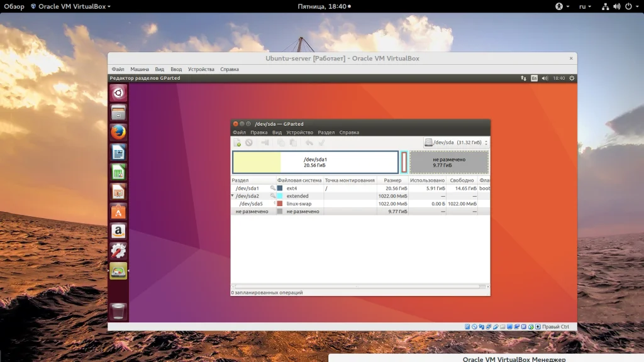Click the En keyboard indicator in Ubuntu panel
Viewport: 644px width, 362px height.
[x=534, y=79]
